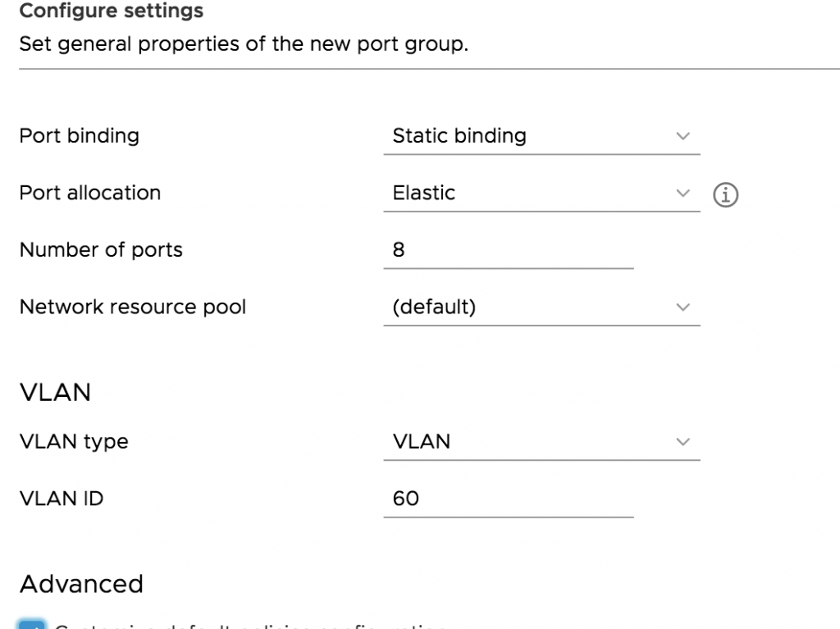This screenshot has height=629, width=840.
Task: Select the VLAN type value VLAN
Action: [x=541, y=442]
